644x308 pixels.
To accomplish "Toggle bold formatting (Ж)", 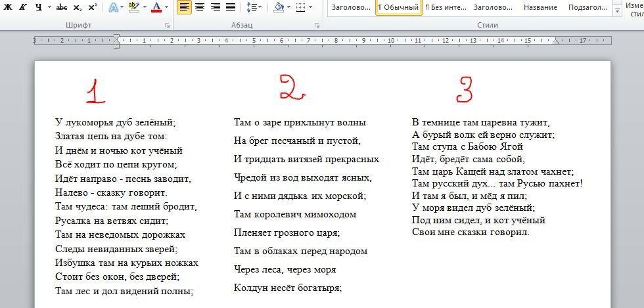I will click(x=9, y=8).
